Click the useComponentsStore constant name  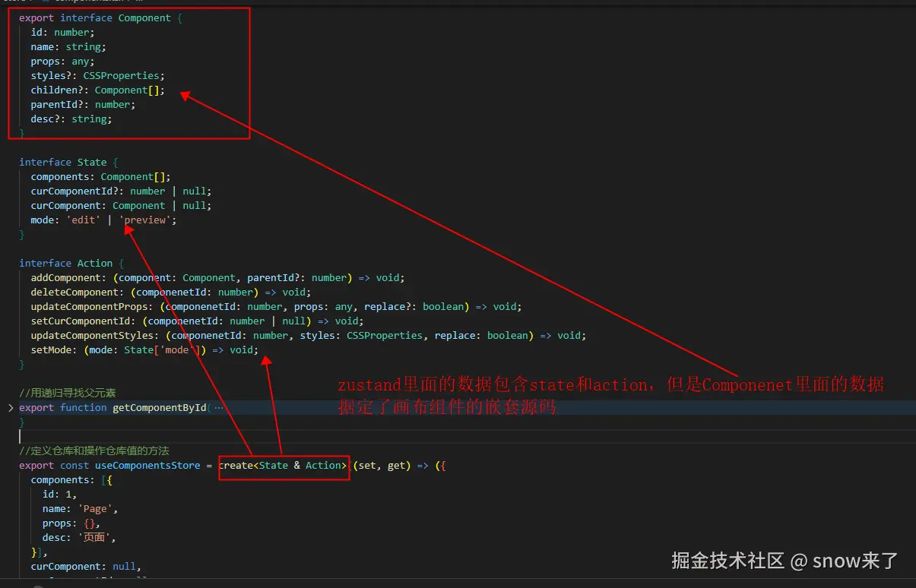(147, 466)
